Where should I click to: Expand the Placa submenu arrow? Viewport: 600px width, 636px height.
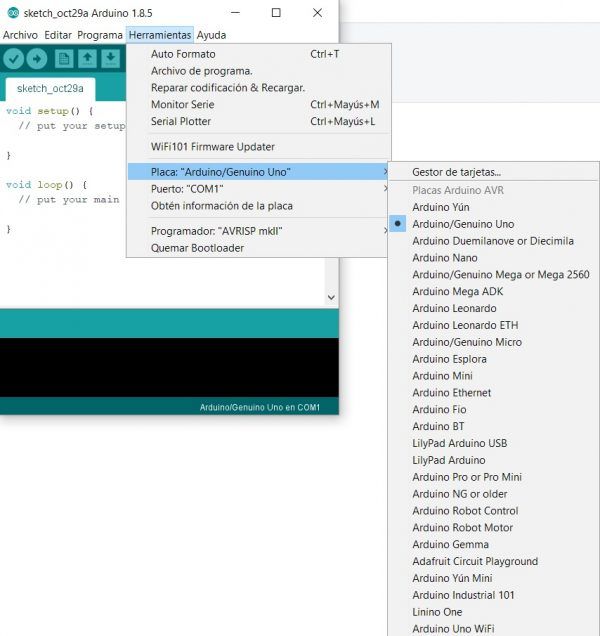point(385,172)
